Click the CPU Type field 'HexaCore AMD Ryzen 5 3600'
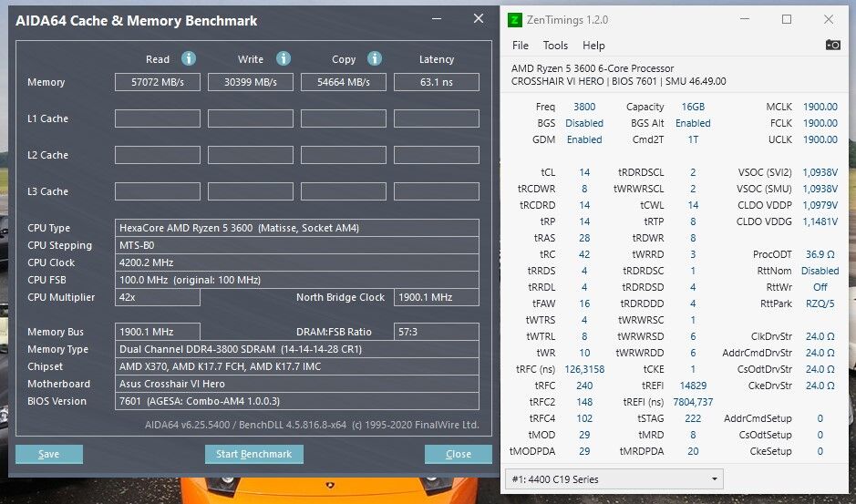The image size is (856, 504). pos(297,228)
